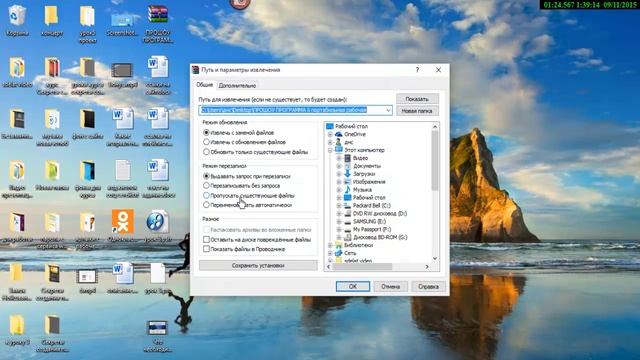Viewport: 640px width, 360px height.
Task: Click the Видео folder icon in tree
Action: pos(347,158)
